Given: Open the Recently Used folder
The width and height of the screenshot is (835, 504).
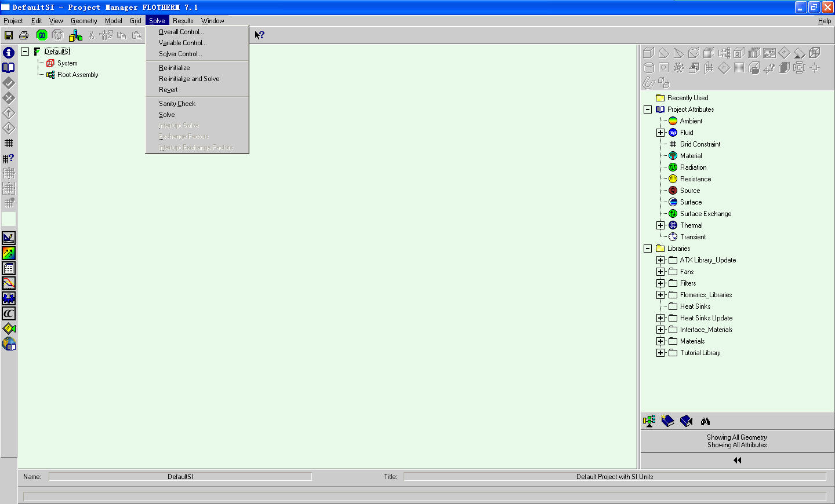Looking at the screenshot, I should coord(688,98).
